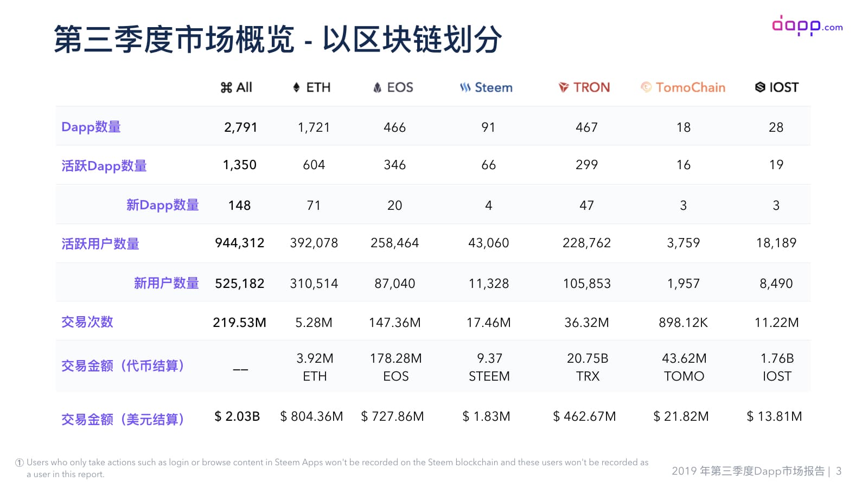This screenshot has height=488, width=868.
Task: Click the ETH active Dapps 604
Action: pyautogui.click(x=314, y=165)
